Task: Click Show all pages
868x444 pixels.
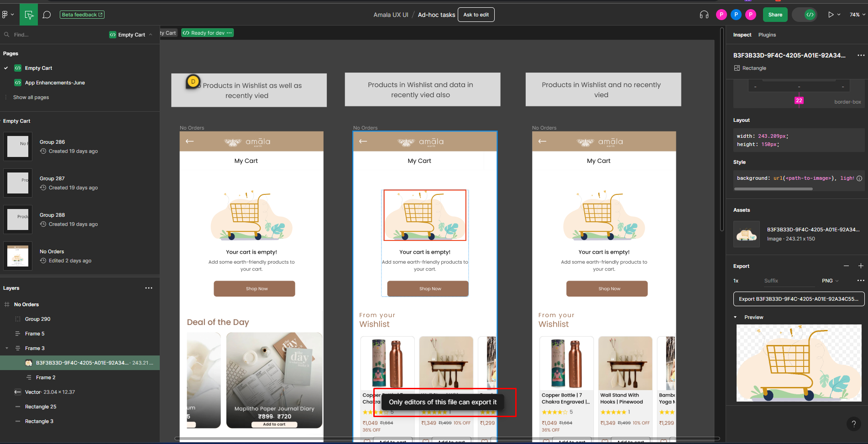Action: [x=31, y=97]
